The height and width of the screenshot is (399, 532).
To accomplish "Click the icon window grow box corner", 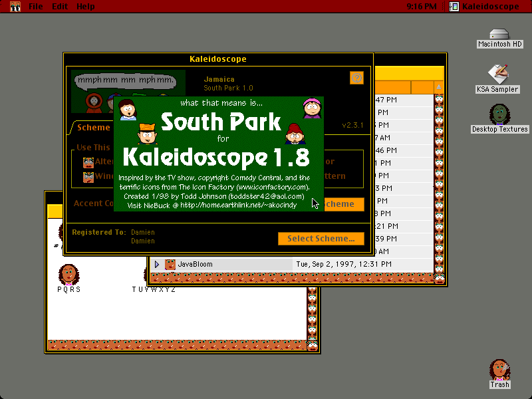I will tap(312, 345).
